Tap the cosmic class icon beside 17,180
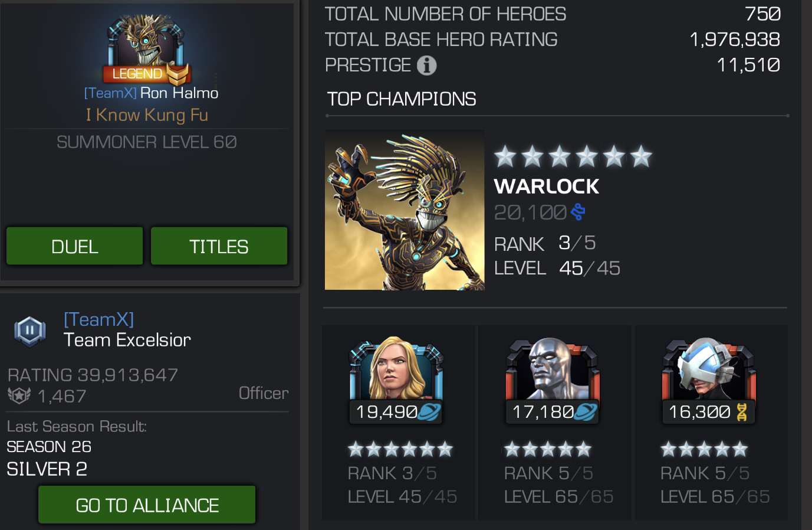Image resolution: width=812 pixels, height=530 pixels. click(x=585, y=412)
